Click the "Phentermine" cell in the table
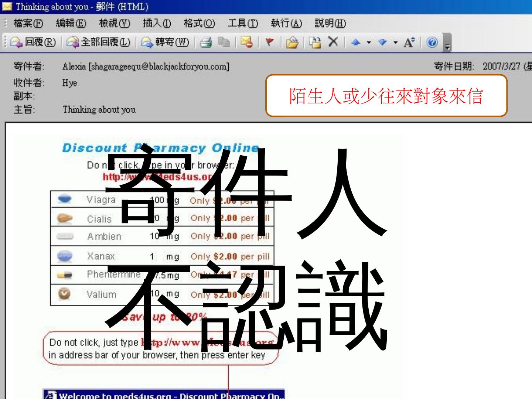 (114, 274)
